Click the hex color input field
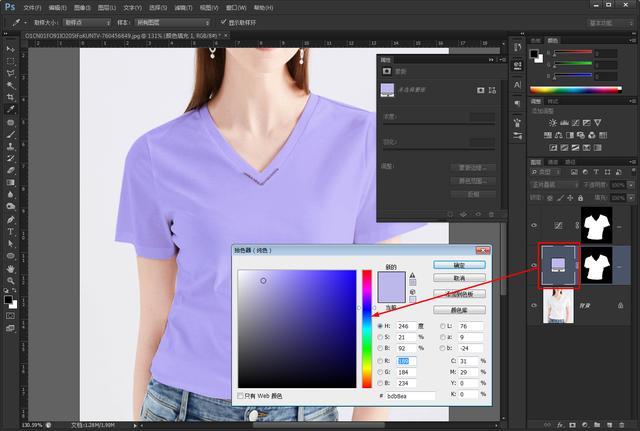Image resolution: width=640 pixels, height=431 pixels. (410, 396)
